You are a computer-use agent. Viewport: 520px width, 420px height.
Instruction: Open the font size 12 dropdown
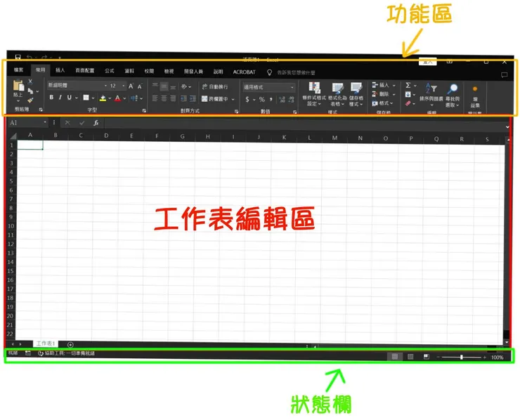pyautogui.click(x=124, y=86)
